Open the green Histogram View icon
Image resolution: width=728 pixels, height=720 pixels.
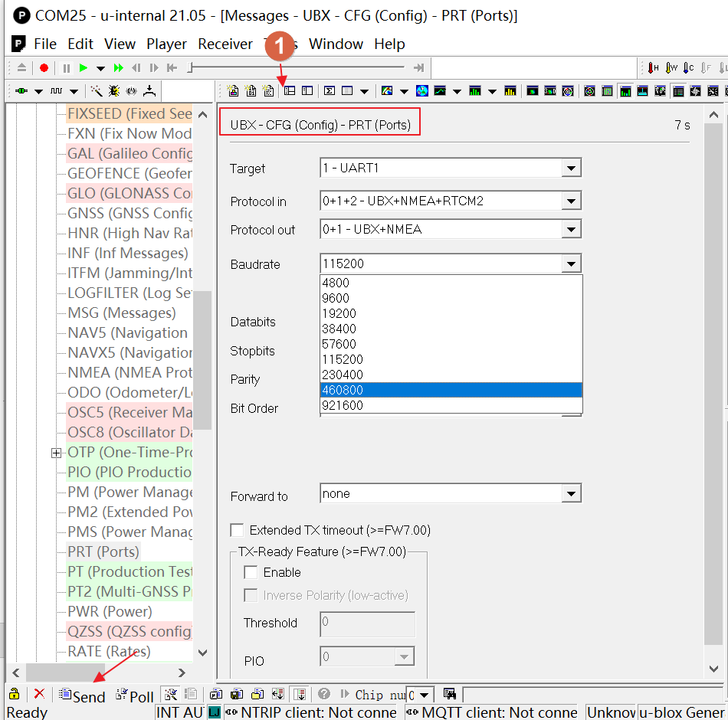(x=474, y=91)
